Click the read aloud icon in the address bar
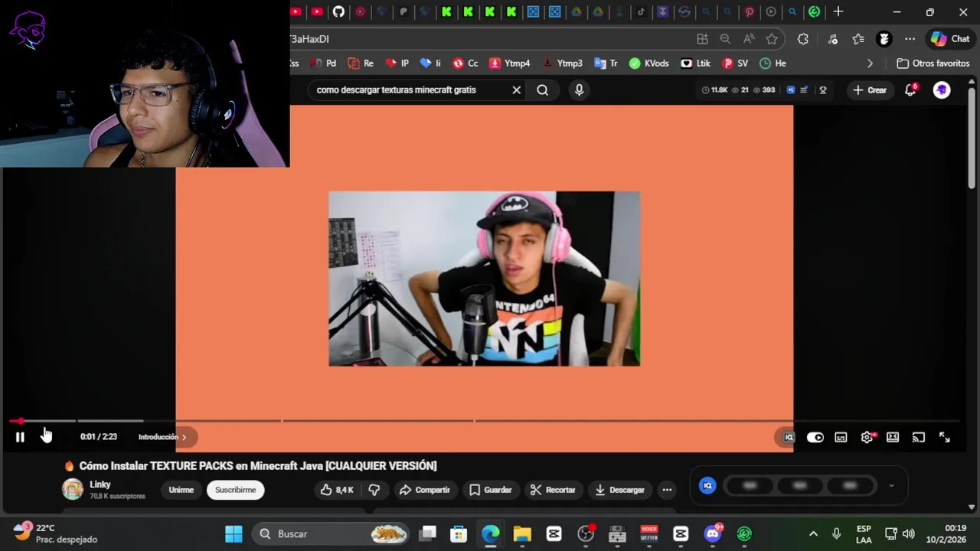The height and width of the screenshot is (551, 980). click(x=749, y=39)
